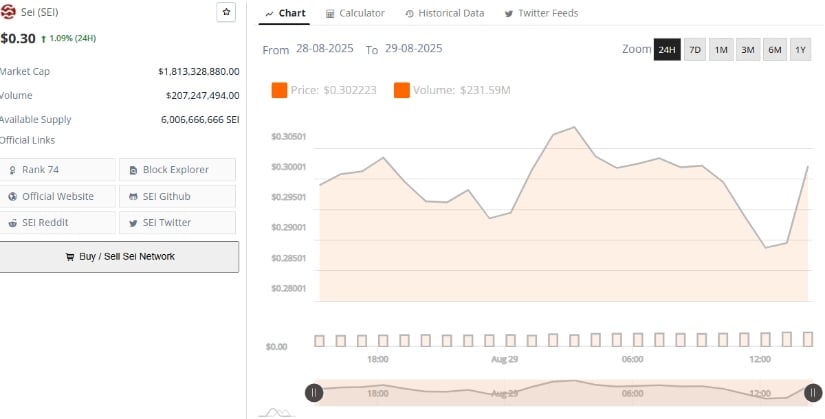Open the Rank 74 link
Screen dimensions: 825x419
click(x=57, y=169)
